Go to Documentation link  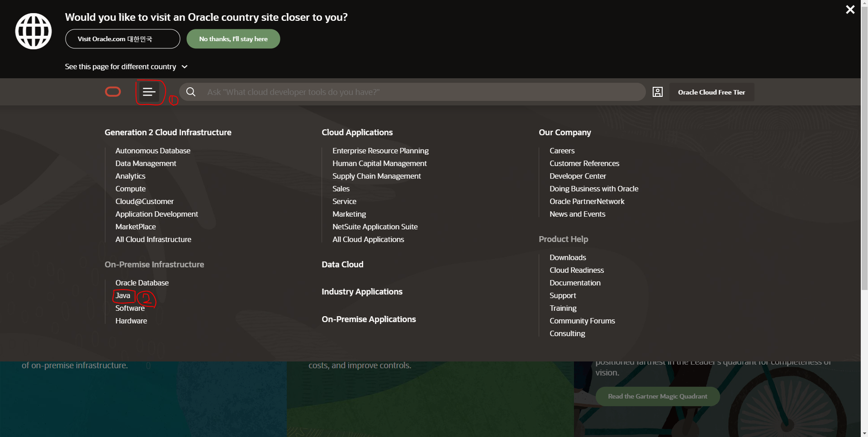click(575, 283)
